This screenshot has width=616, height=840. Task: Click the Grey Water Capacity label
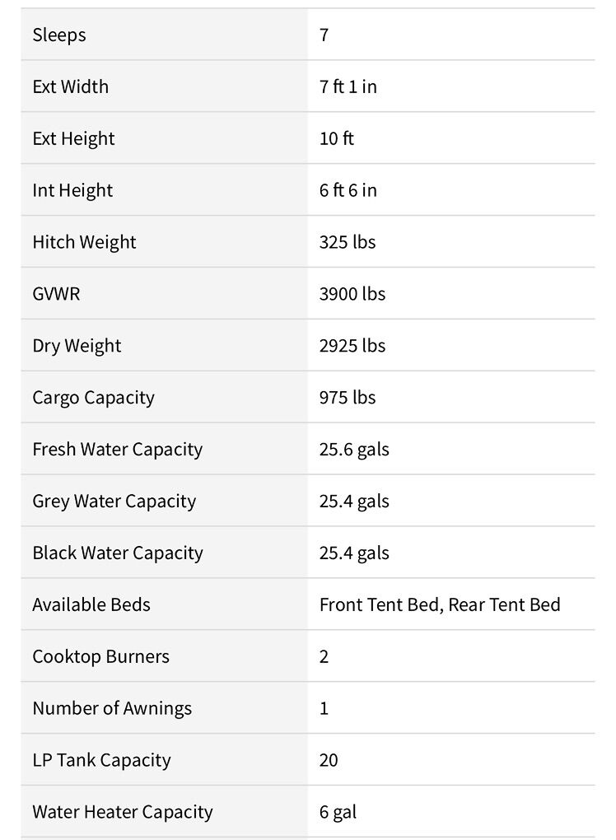(114, 502)
